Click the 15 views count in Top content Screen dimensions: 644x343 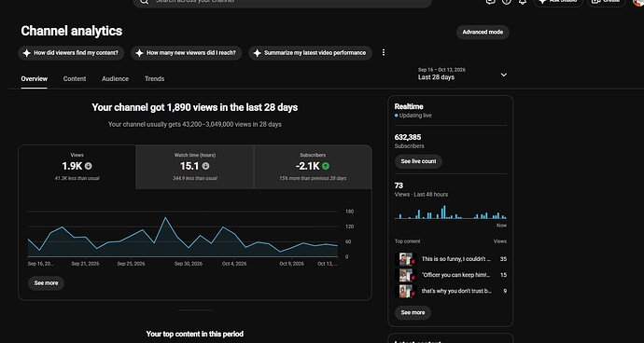click(x=503, y=275)
